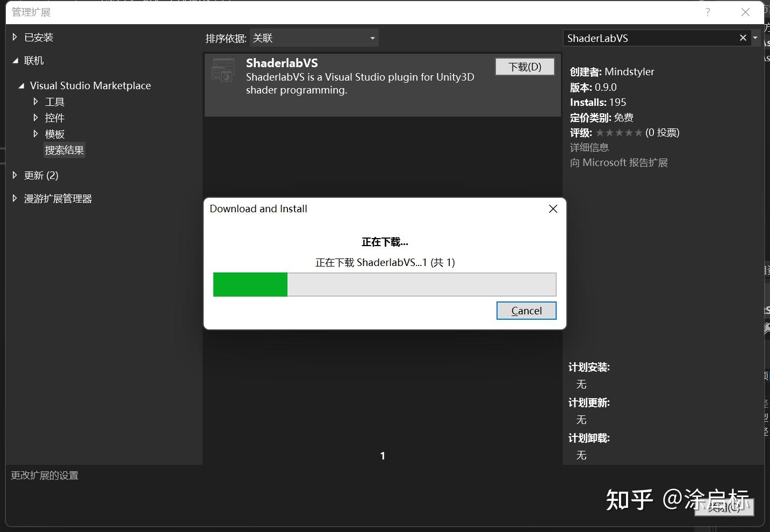Click 向 Microsoft 报告扩展 link
770x532 pixels.
[x=619, y=162]
